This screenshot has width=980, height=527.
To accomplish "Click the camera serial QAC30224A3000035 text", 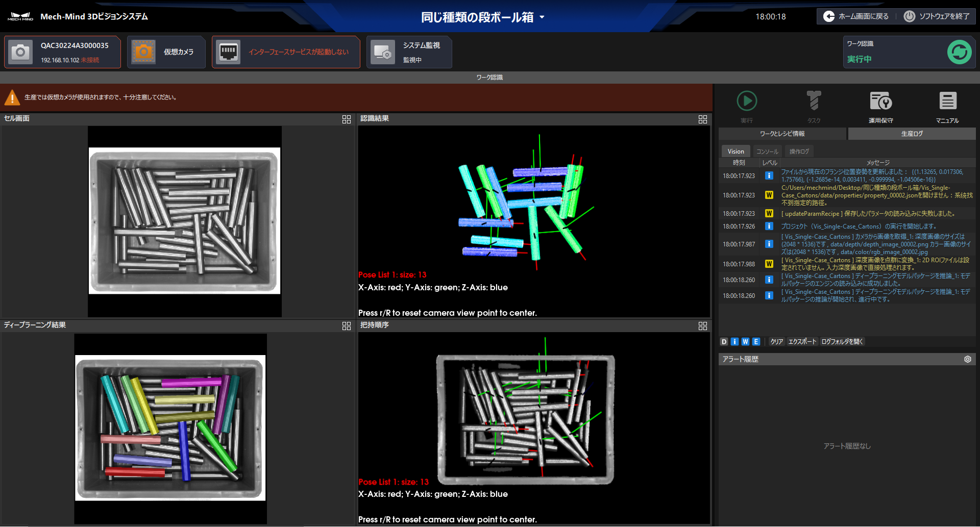I will click(75, 45).
